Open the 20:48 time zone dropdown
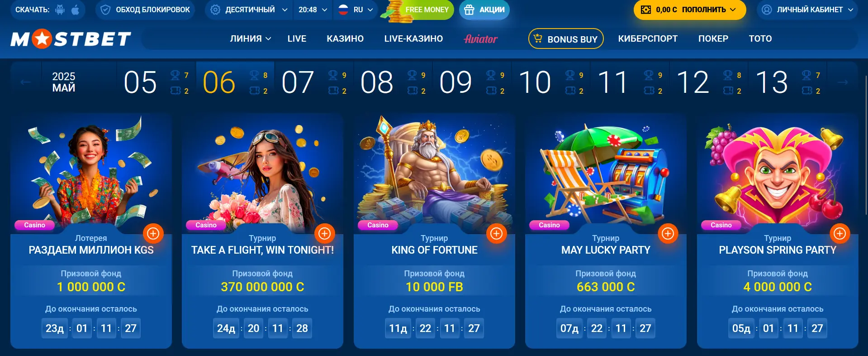This screenshot has width=868, height=356. tap(313, 10)
